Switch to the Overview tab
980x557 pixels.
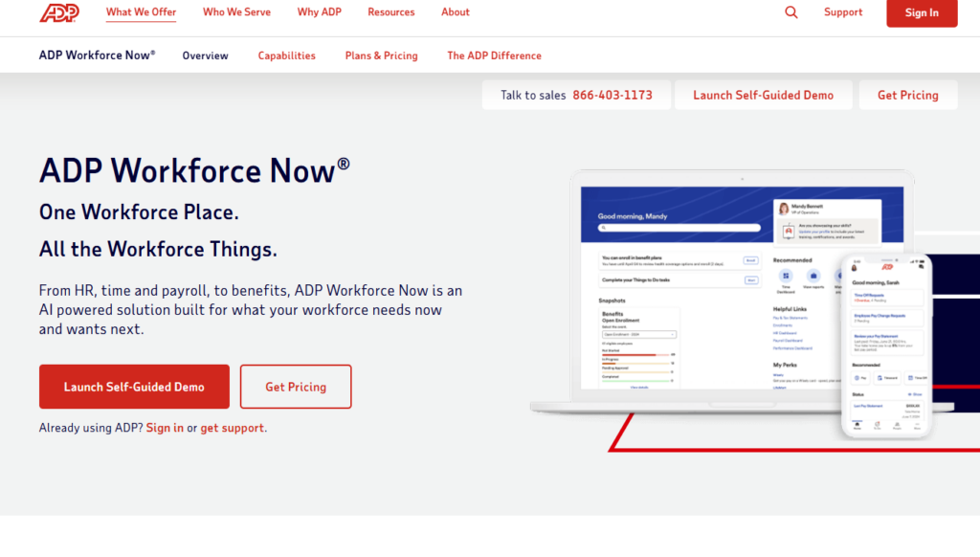pos(205,56)
